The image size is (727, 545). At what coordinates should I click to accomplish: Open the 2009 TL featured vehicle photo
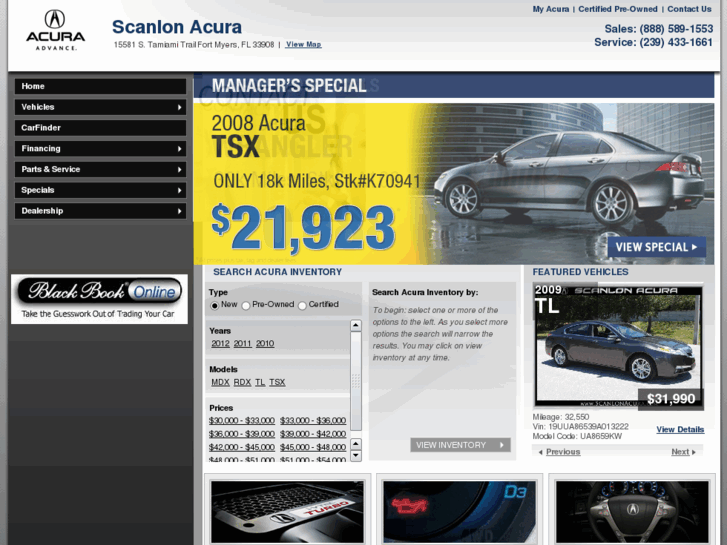click(x=619, y=346)
